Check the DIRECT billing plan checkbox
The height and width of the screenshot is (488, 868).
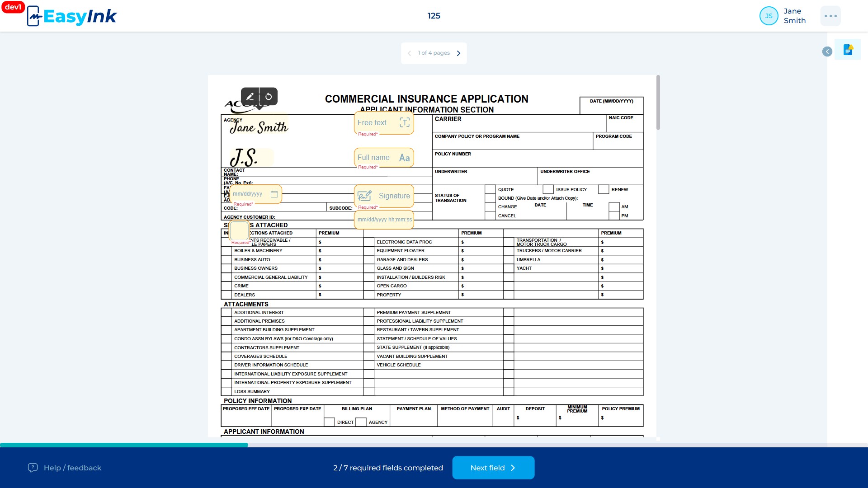point(330,422)
